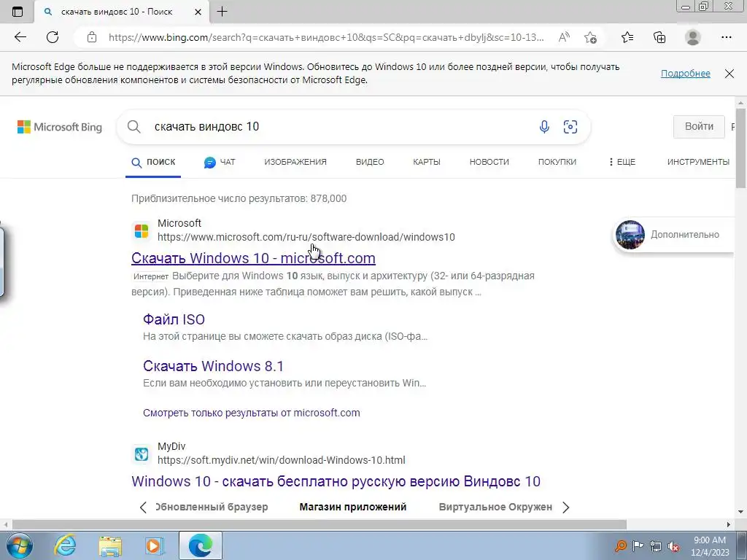Expand the ЕЩЕ more menu

[x=622, y=162]
